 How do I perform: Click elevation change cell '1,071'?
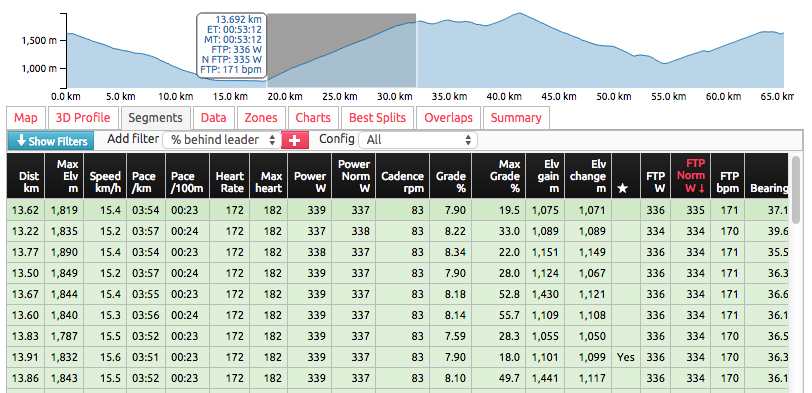click(588, 210)
